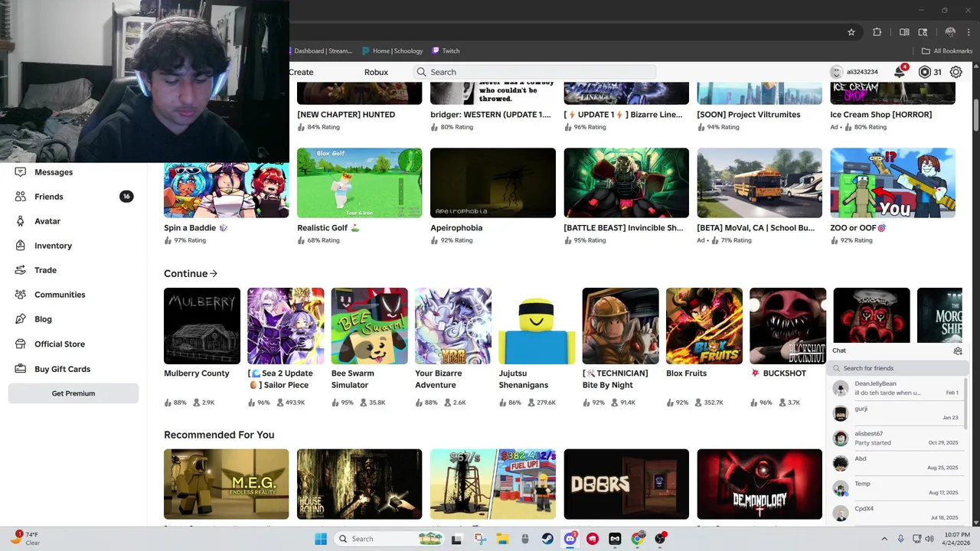Viewport: 980px width, 551px height.
Task: Open the Chrome extensions puzzle icon
Action: click(x=877, y=32)
